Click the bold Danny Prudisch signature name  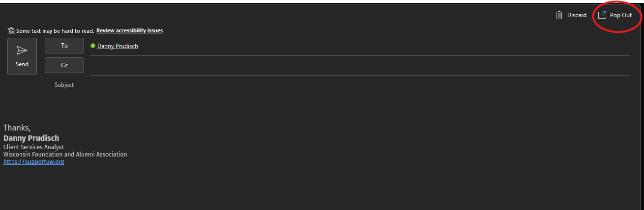pyautogui.click(x=31, y=138)
